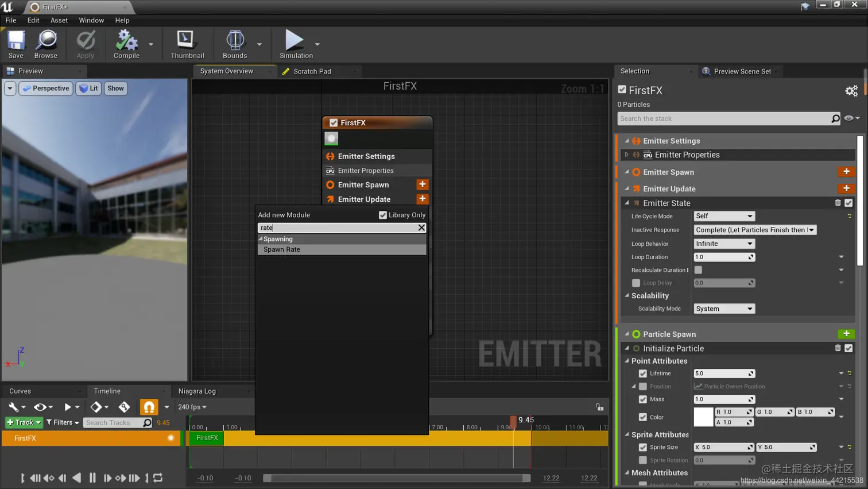Select Spawn Rate module from list
868x489 pixels.
point(342,249)
